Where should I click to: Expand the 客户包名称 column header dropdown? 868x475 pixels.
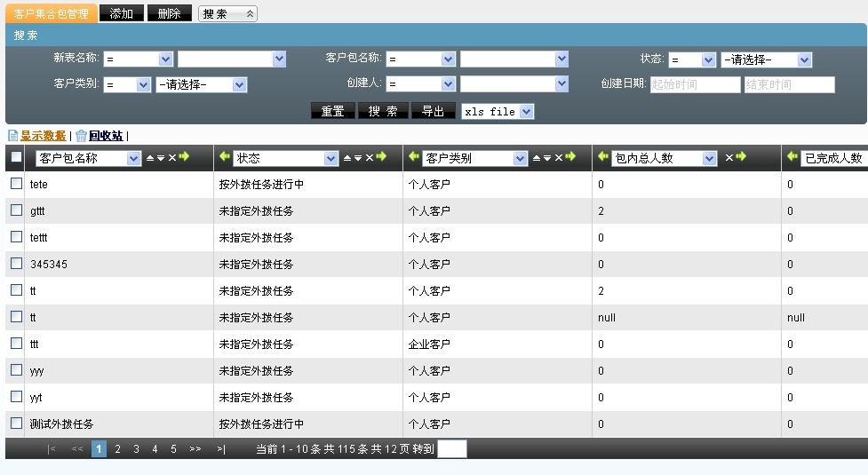click(133, 159)
